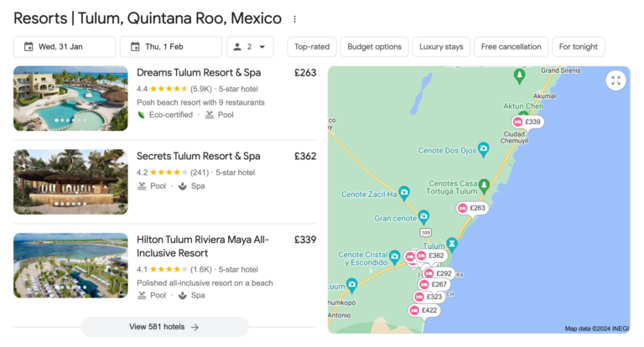
Task: Click the £339 hotel map pin
Action: point(527,122)
